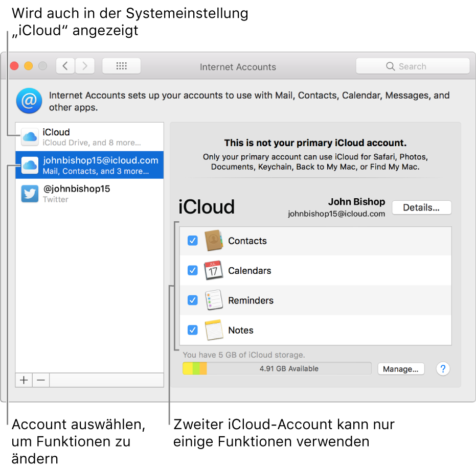Click the iCloud storage usage bar
This screenshot has height=469, width=476.
pyautogui.click(x=277, y=368)
